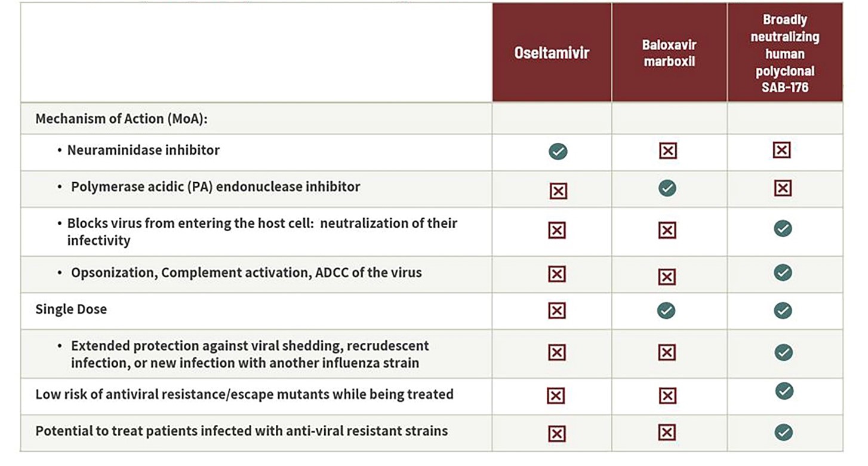868x466 pixels.
Task: Click Baloxavir's X box in the Opsonization row
Action: [667, 277]
